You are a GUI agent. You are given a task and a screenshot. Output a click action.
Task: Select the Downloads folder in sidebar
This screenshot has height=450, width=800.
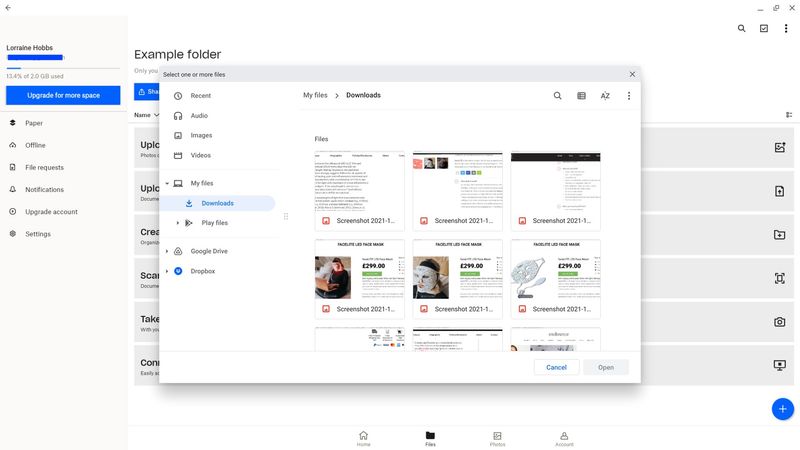[x=219, y=203]
